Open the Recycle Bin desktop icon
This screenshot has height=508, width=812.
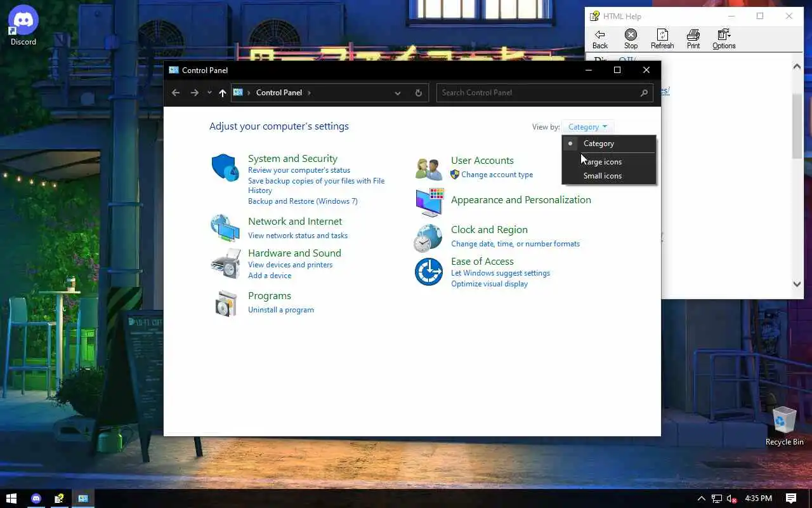785,427
